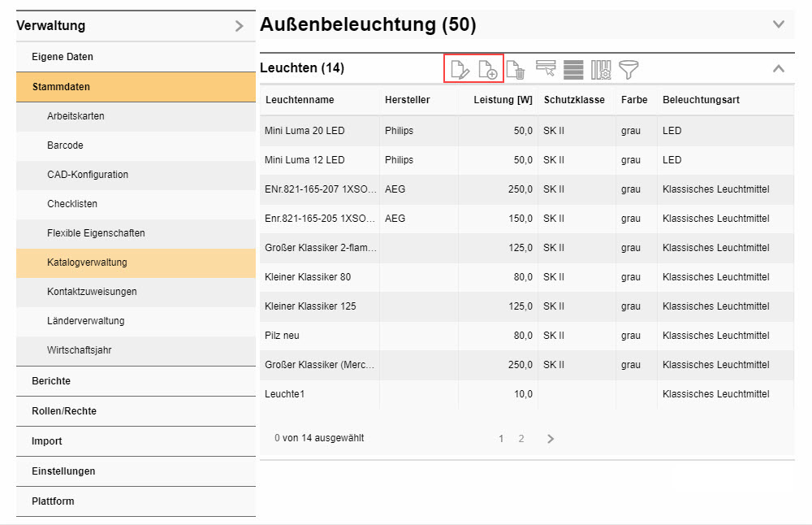This screenshot has height=525, width=812.
Task: Open the list view icon
Action: [x=574, y=69]
